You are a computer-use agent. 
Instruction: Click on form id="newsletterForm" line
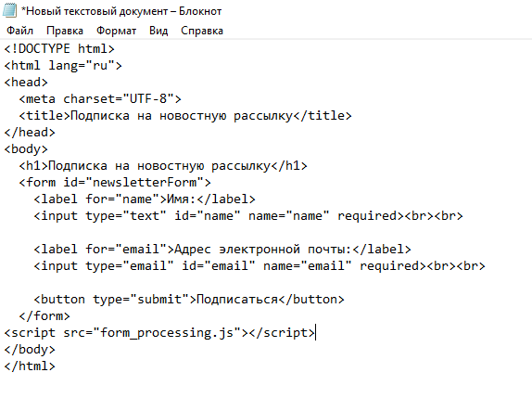tap(115, 183)
